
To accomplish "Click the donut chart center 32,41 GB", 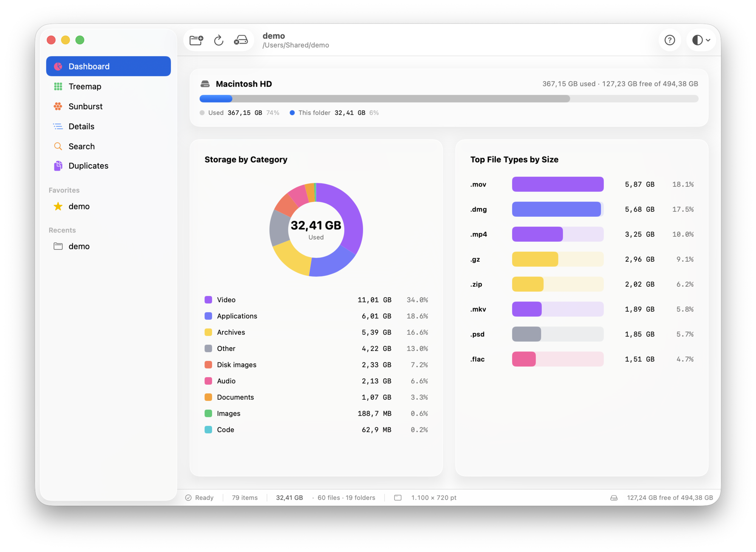I will [316, 225].
